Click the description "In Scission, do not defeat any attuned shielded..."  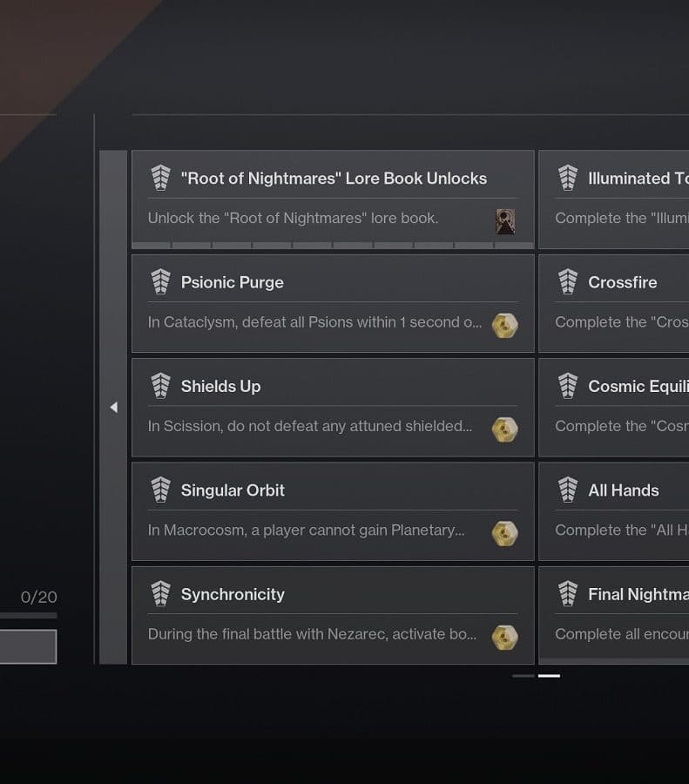click(x=310, y=426)
